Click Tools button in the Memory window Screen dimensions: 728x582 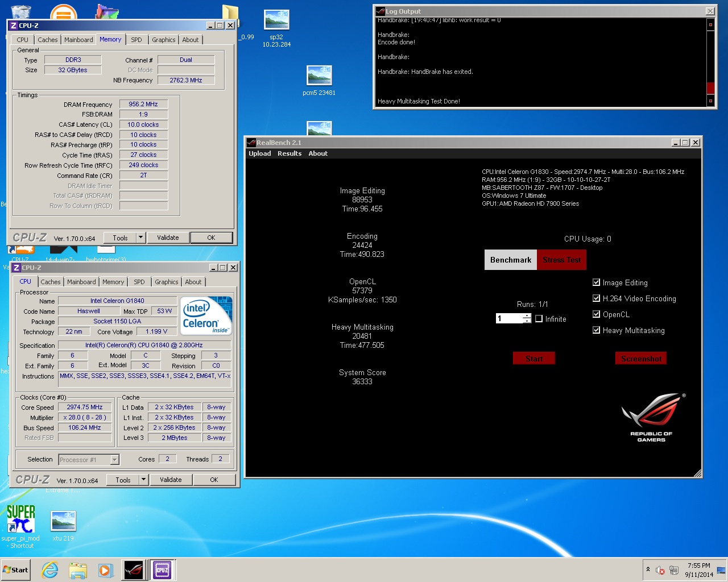[x=121, y=238]
